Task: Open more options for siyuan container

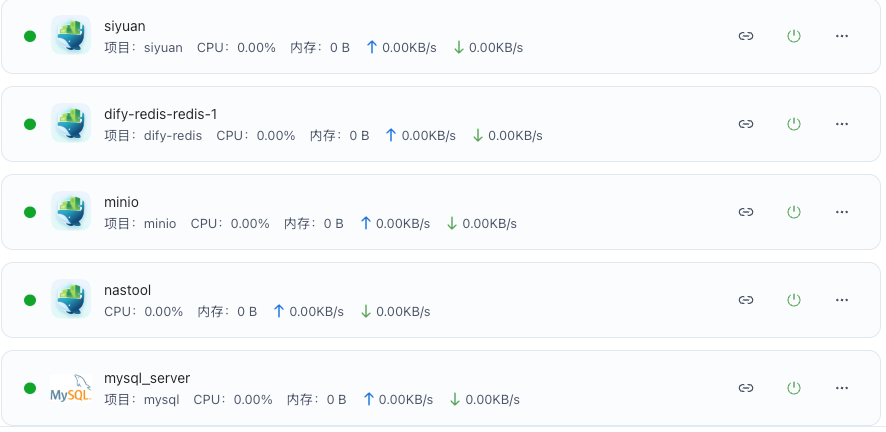Action: click(842, 36)
